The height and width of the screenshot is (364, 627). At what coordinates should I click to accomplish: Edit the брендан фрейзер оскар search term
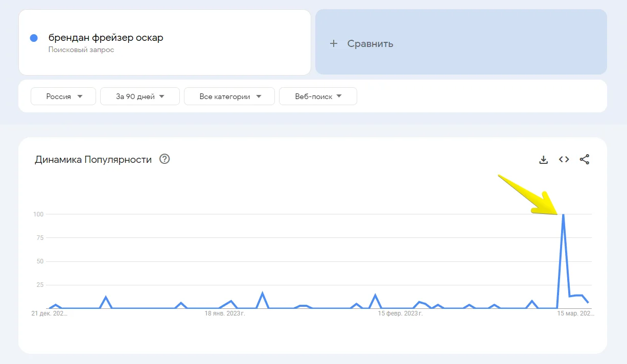click(x=106, y=38)
